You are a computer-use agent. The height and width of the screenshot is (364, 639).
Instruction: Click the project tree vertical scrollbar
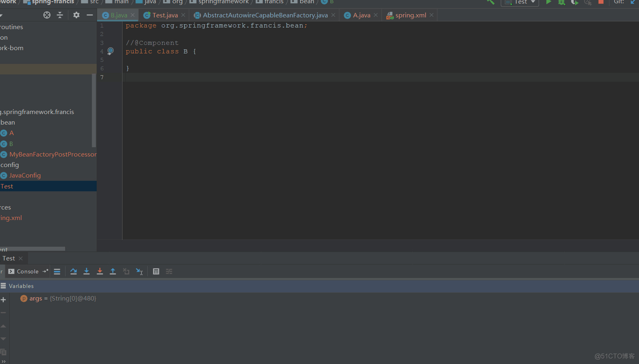[94, 110]
